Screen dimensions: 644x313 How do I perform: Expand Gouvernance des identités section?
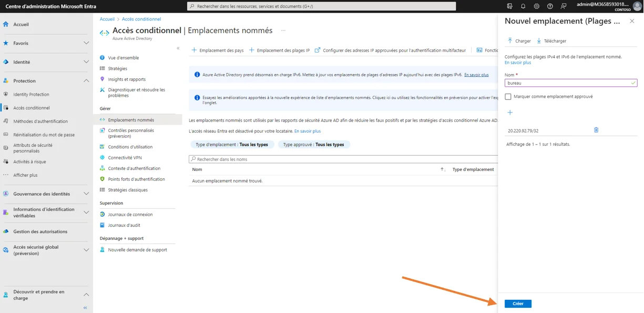point(86,194)
